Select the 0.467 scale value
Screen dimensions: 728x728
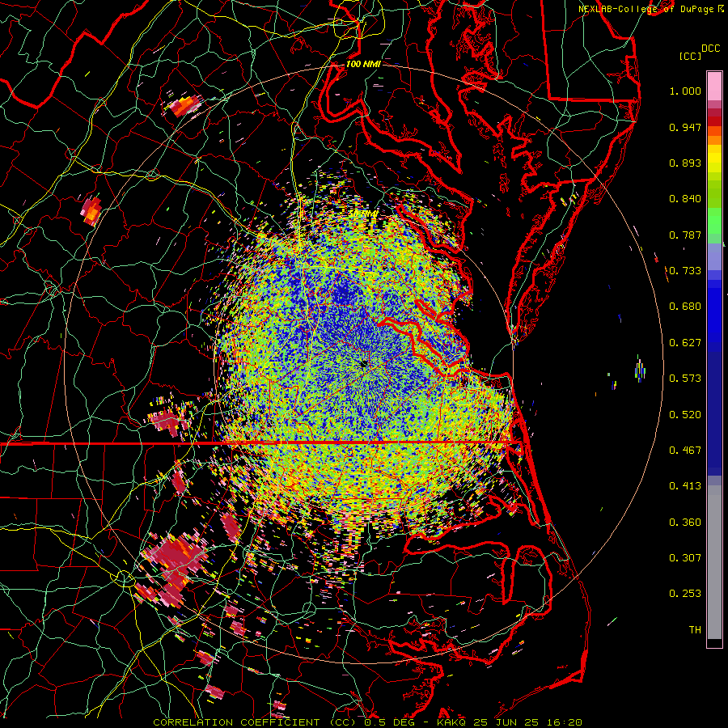tap(685, 451)
